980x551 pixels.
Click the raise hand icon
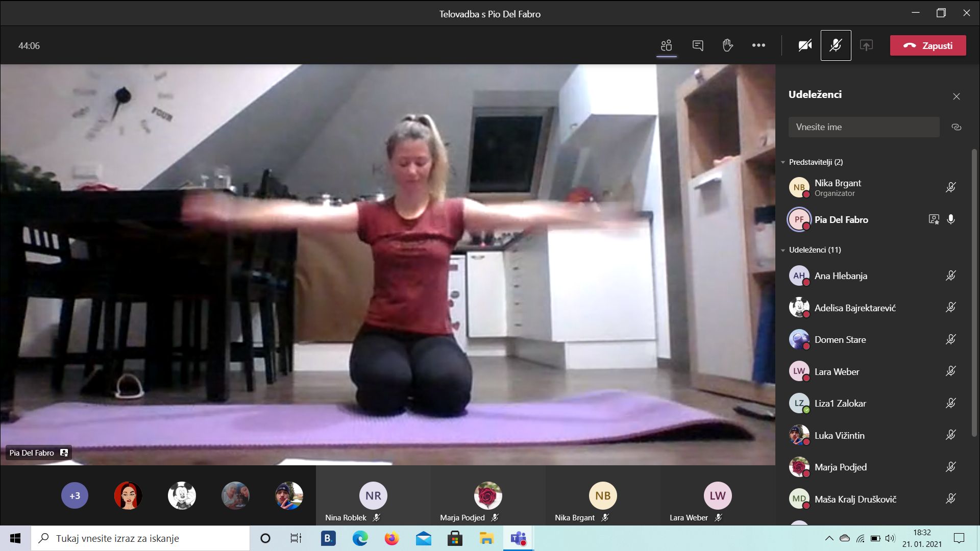tap(727, 45)
